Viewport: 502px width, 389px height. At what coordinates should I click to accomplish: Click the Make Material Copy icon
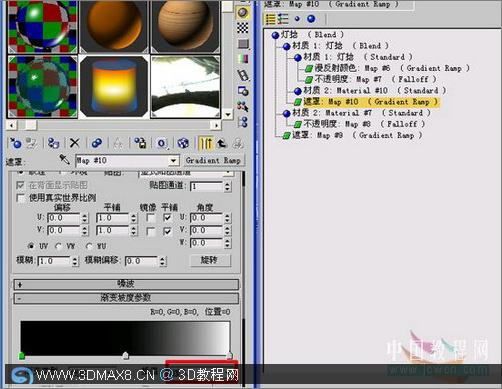pyautogui.click(x=97, y=143)
